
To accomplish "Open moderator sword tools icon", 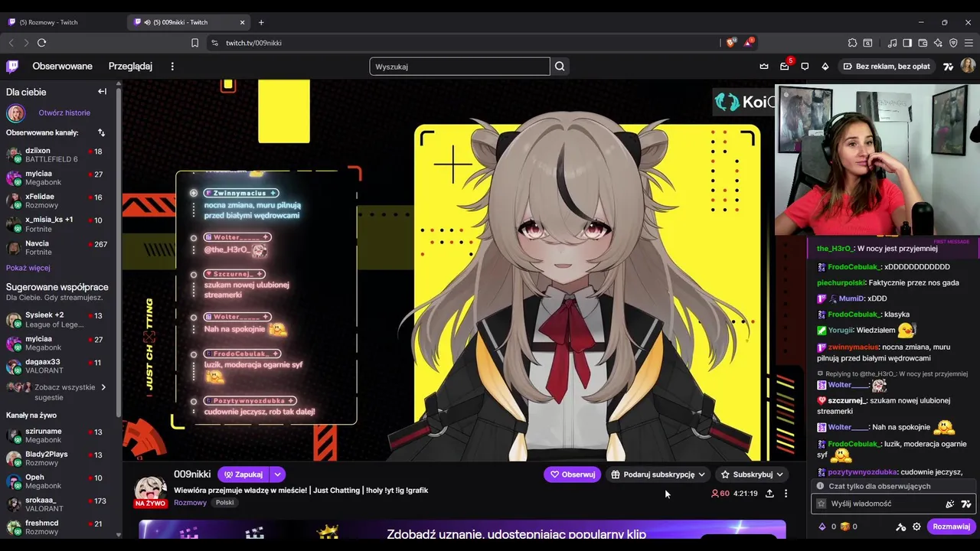I will click(x=901, y=527).
